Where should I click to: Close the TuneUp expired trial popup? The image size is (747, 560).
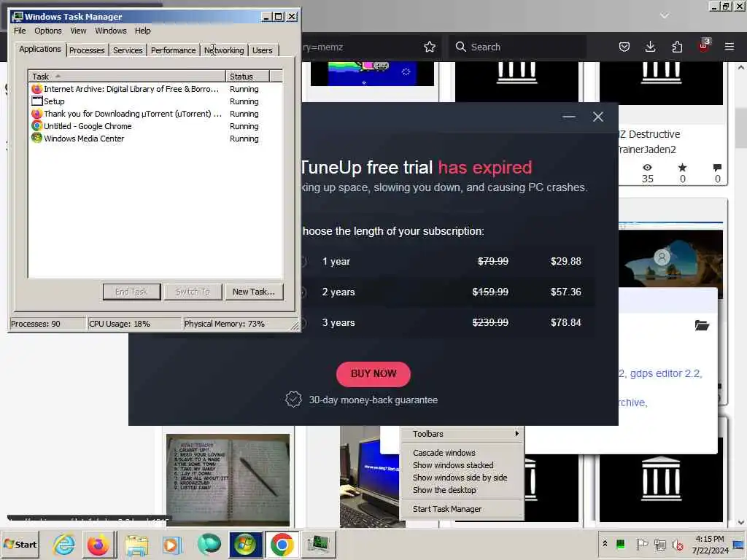click(x=598, y=117)
